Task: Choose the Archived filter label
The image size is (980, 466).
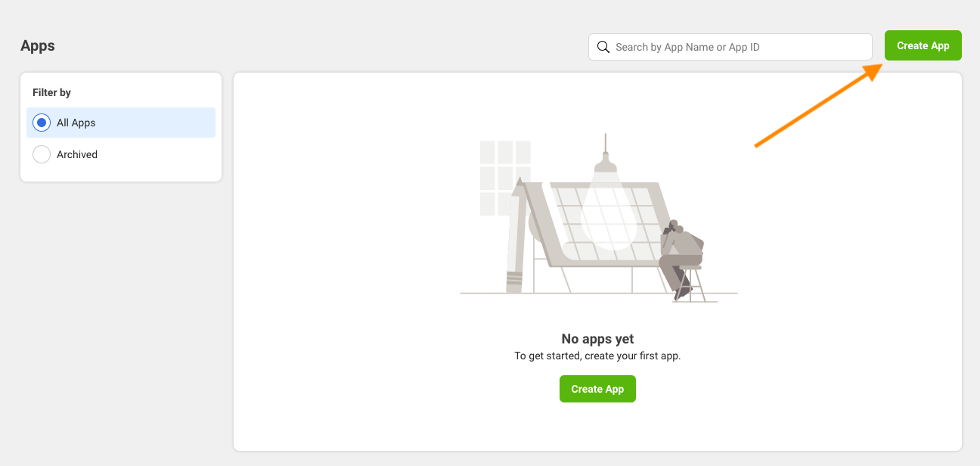Action: (77, 154)
